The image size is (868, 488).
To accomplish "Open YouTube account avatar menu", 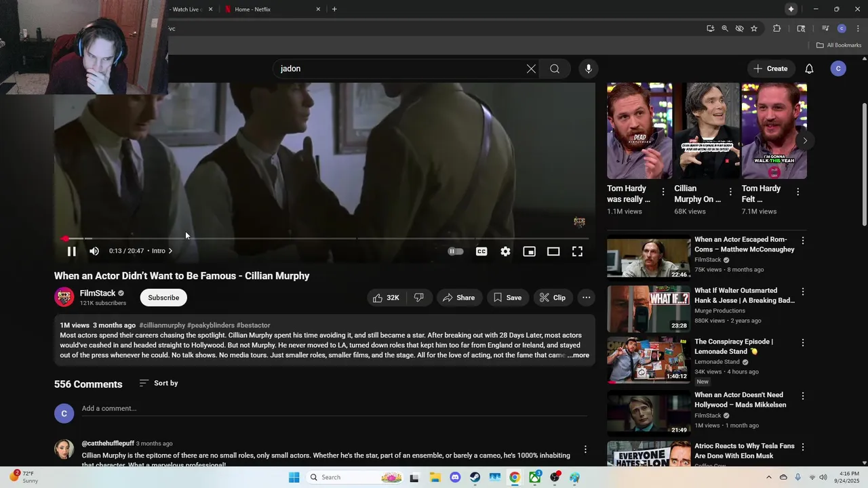I will [x=838, y=68].
